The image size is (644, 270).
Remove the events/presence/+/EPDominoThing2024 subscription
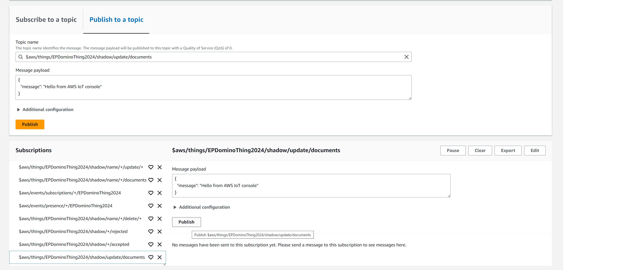pos(159,206)
